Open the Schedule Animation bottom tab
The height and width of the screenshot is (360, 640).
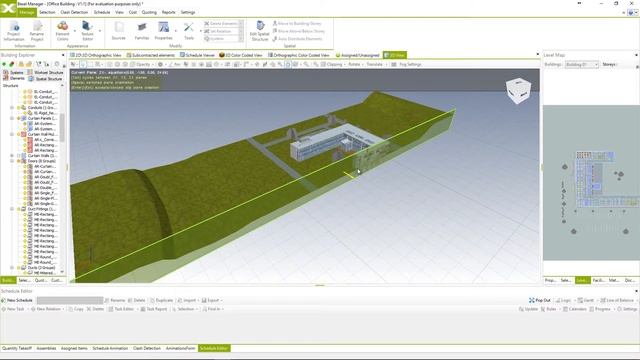110,348
